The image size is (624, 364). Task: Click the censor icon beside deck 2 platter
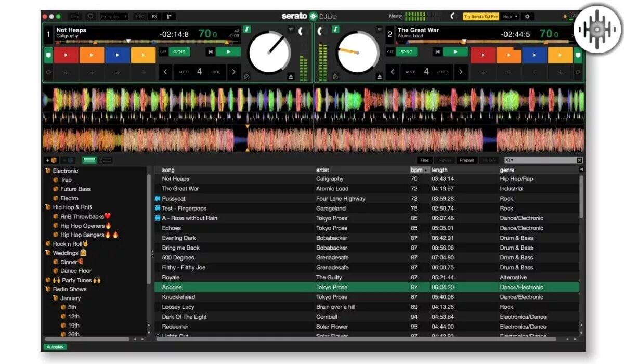click(335, 76)
